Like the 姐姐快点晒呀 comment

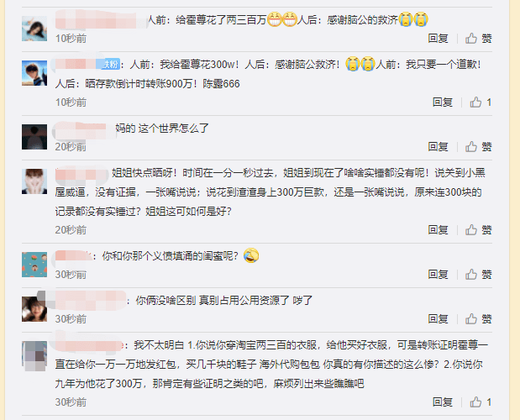point(478,229)
